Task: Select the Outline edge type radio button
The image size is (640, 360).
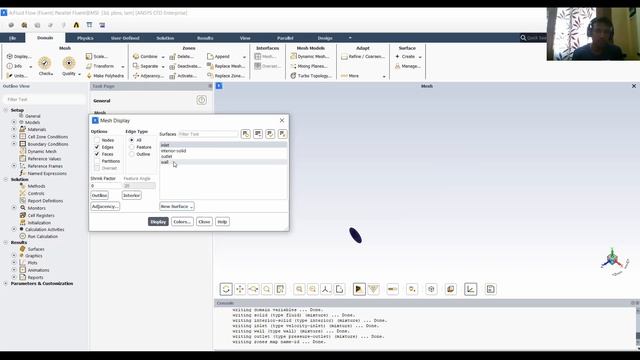Action: [x=131, y=154]
